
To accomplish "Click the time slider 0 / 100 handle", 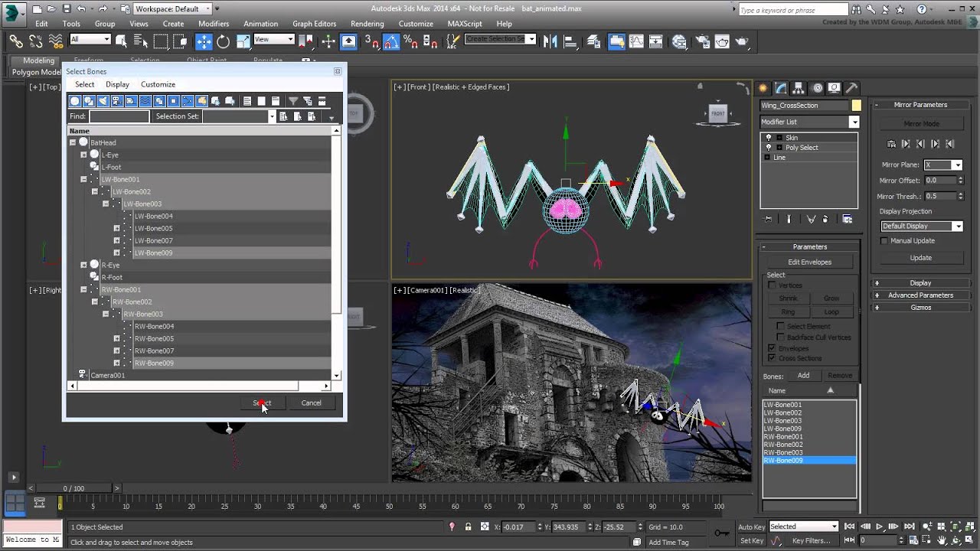I will coord(74,488).
